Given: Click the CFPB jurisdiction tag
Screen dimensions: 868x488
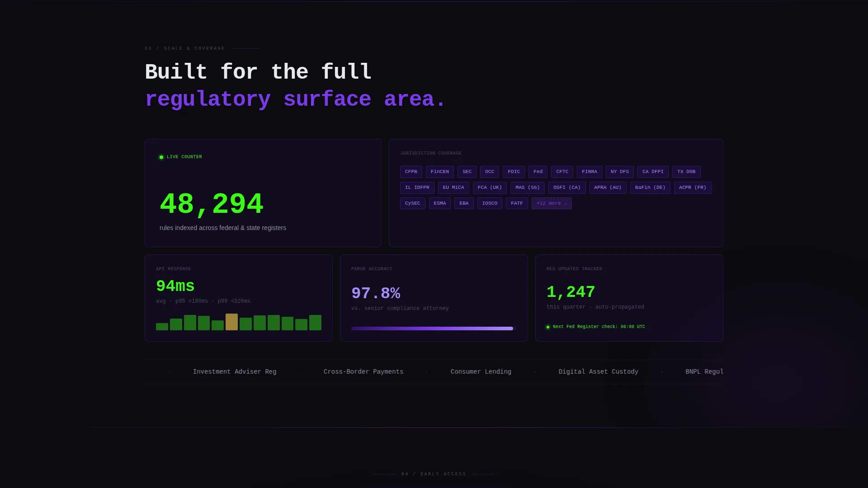Looking at the screenshot, I should coord(411,172).
